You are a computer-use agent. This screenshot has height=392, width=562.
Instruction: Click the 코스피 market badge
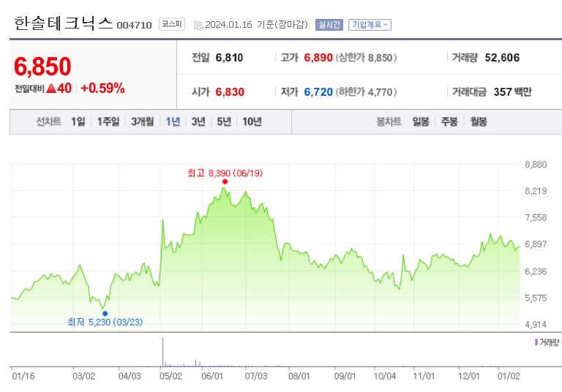pyautogui.click(x=172, y=24)
